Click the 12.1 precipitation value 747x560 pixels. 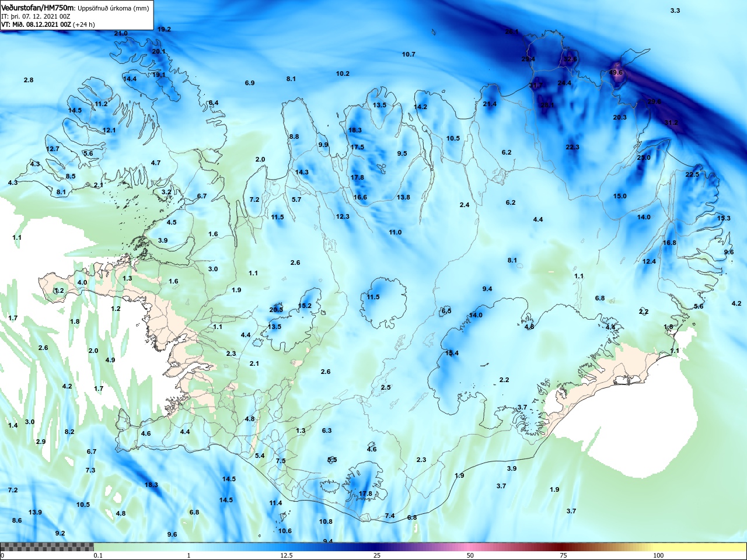point(109,130)
